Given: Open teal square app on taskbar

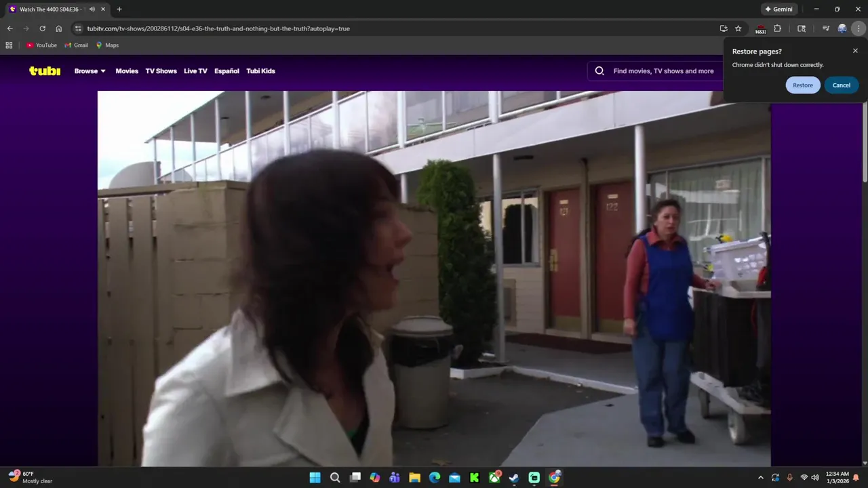Looking at the screenshot, I should coord(534,477).
